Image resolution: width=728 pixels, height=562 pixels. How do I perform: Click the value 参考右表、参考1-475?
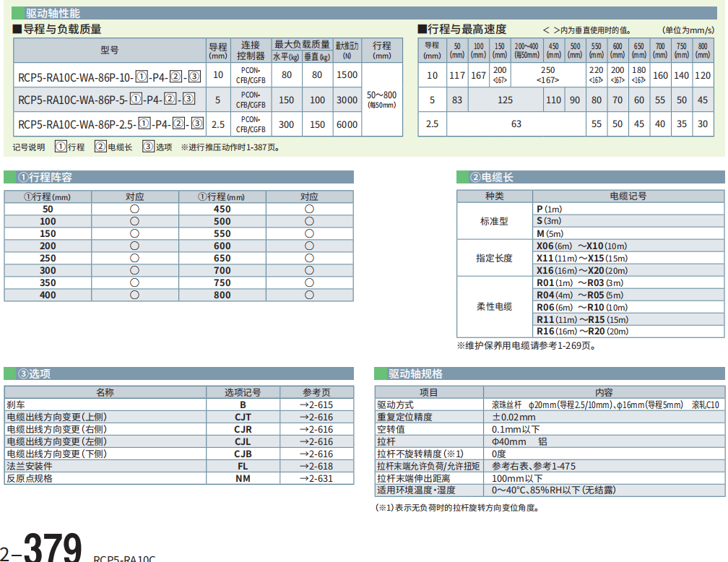(x=534, y=466)
